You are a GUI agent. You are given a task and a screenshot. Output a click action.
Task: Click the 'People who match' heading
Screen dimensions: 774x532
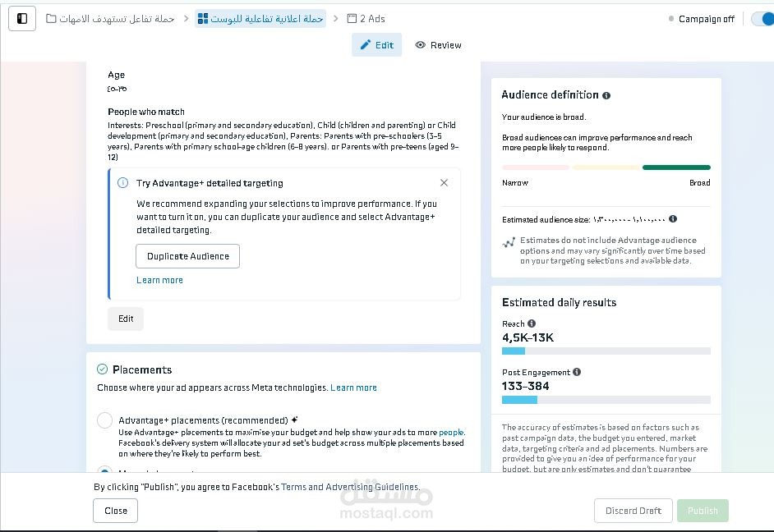click(146, 112)
